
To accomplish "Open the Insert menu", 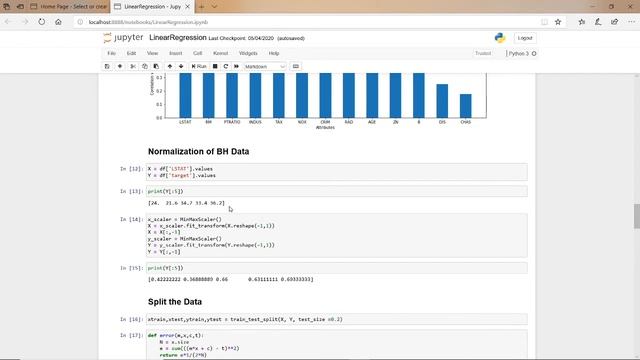I will click(x=176, y=53).
